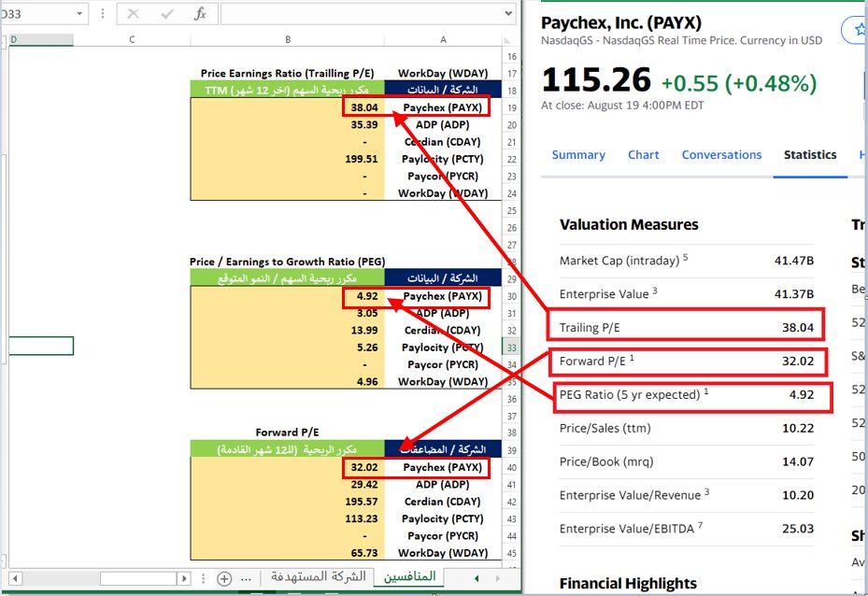Screen dimensions: 868x596
Task: Open the Name Box dropdown arrow
Action: coord(79,14)
